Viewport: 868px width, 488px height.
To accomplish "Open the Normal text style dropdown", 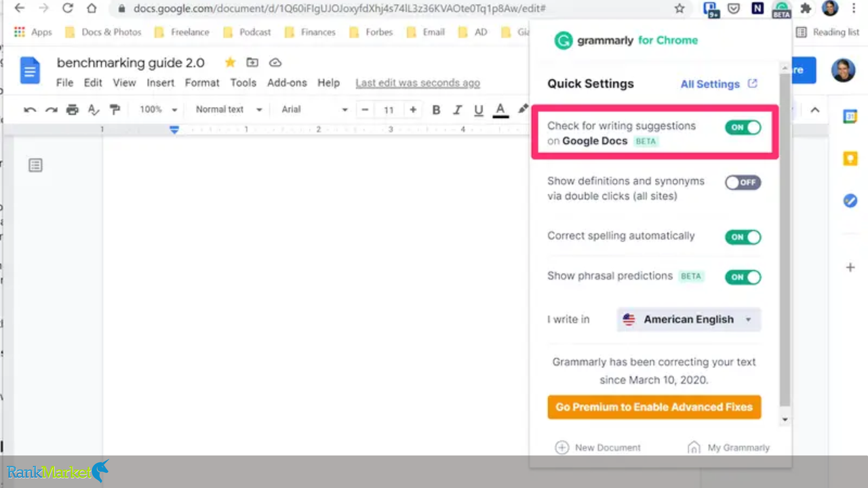I will click(229, 110).
